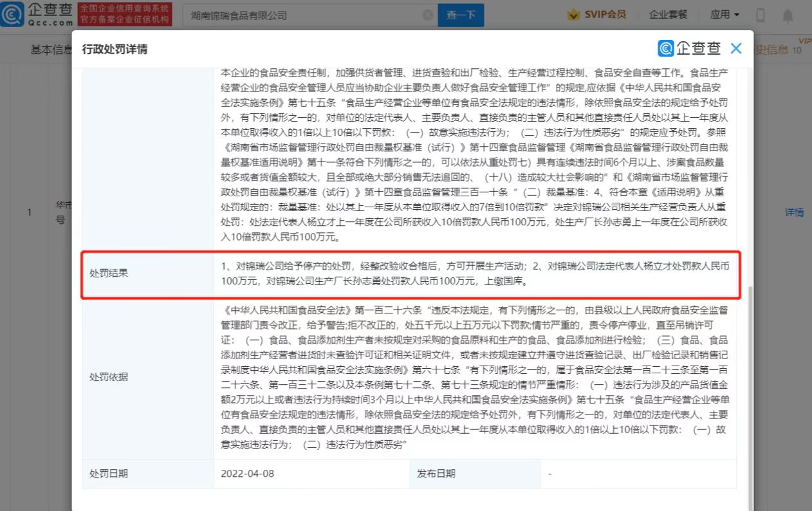
Task: Click the punishment result text about 100万元
Action: (475, 274)
